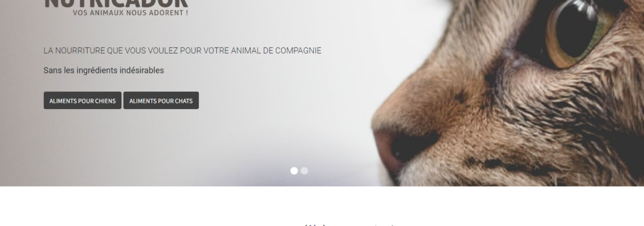644x226 pixels.
Task: Click the 'La nourriture que vous voulez' headline
Action: point(182,50)
